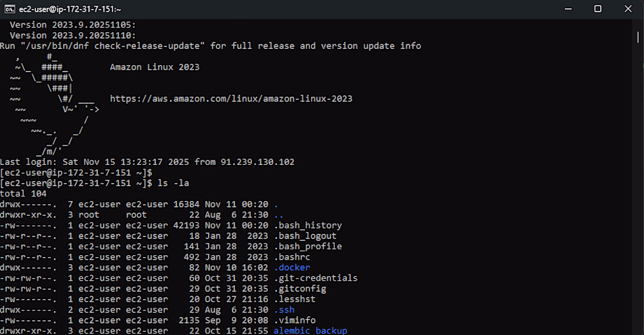Click the "Last login: Sat Nov 15" line

(147, 162)
